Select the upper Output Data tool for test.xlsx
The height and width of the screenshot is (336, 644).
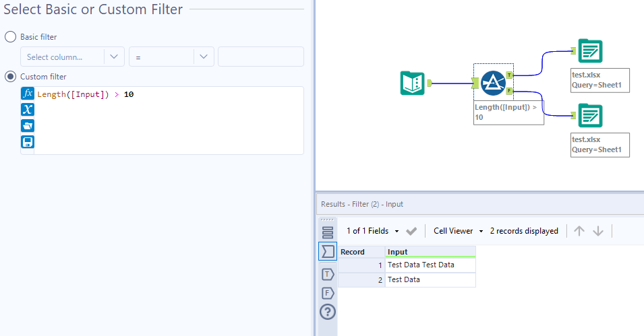coord(590,51)
